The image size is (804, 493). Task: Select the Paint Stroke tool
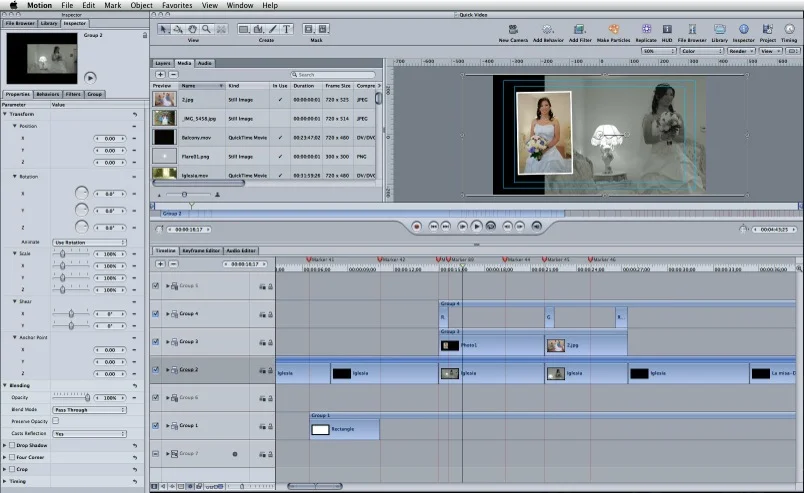pyautogui.click(x=273, y=29)
